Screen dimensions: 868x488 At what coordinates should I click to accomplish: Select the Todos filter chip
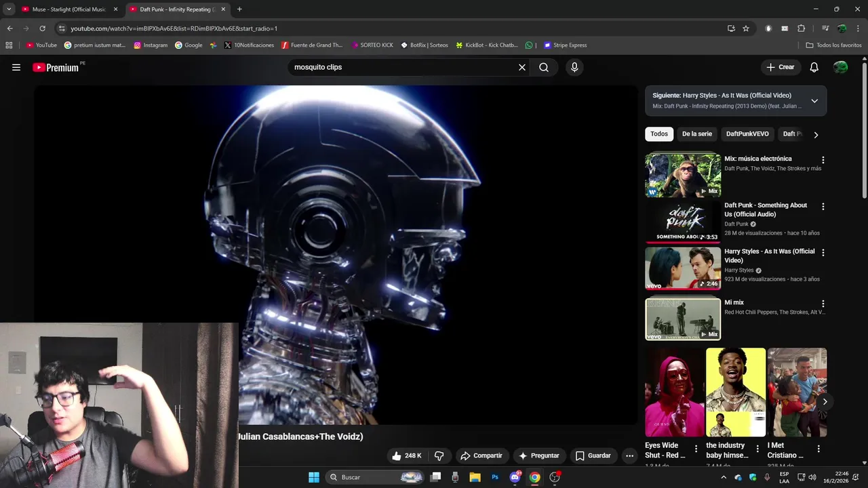point(659,134)
